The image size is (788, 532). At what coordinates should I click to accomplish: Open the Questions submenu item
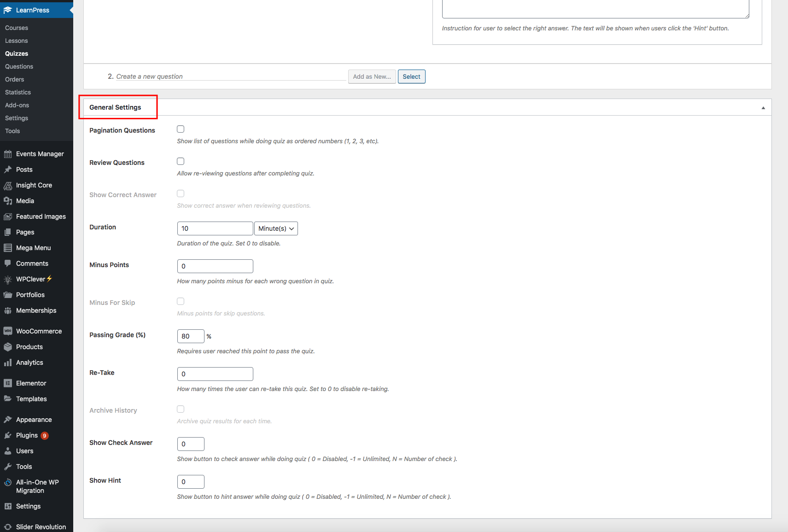pos(19,66)
